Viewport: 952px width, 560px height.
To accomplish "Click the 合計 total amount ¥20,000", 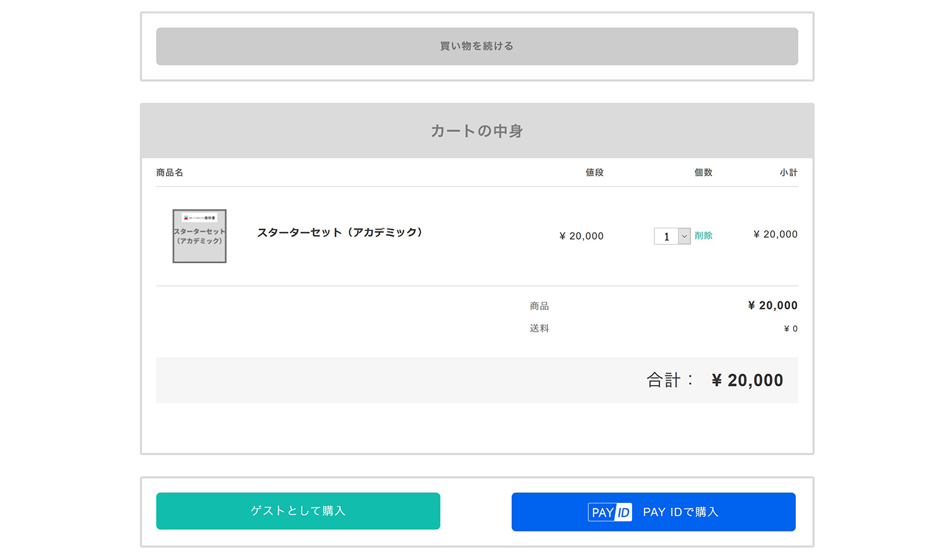I will [x=746, y=380].
